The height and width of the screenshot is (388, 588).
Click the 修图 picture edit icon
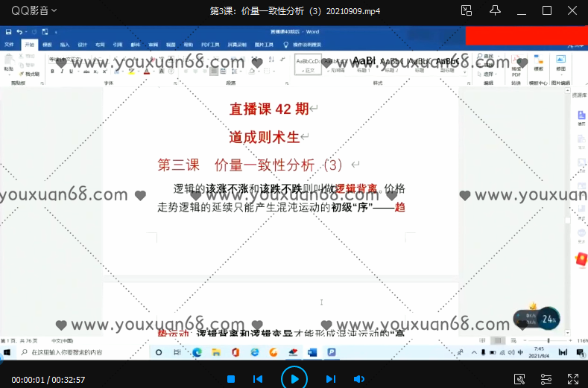point(561,63)
